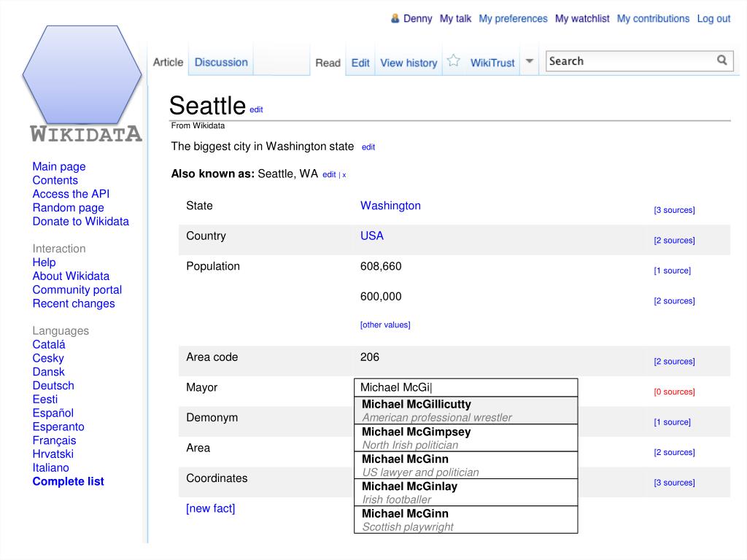Show the 1 source for Demonym

[672, 422]
